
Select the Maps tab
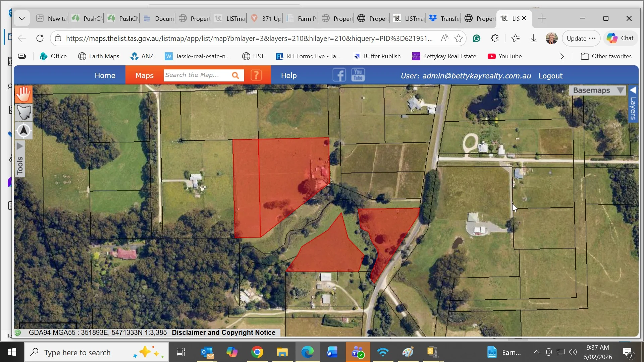click(144, 75)
